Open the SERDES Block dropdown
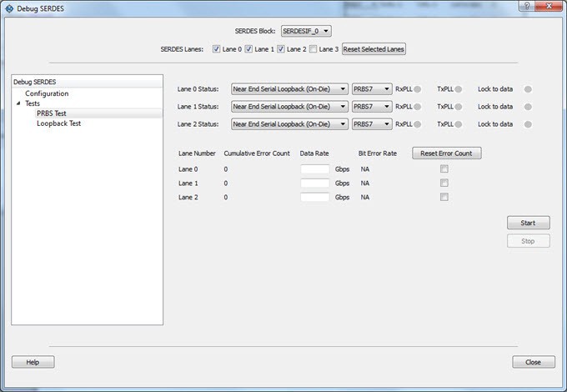This screenshot has height=392, width=567. [306, 31]
